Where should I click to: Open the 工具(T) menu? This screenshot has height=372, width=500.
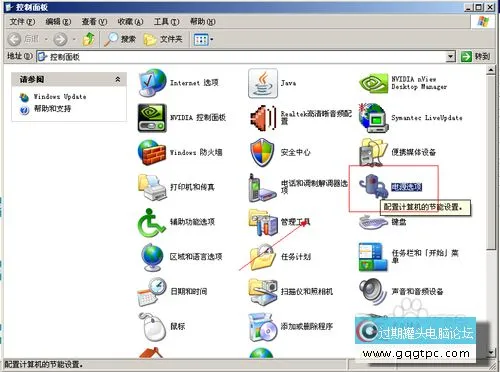pyautogui.click(x=166, y=22)
